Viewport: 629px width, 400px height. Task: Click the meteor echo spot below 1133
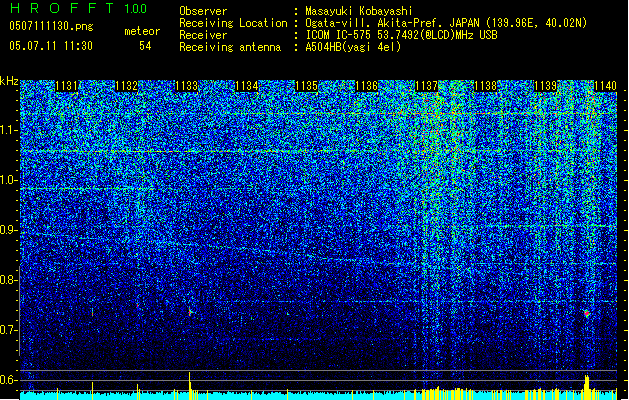190,311
